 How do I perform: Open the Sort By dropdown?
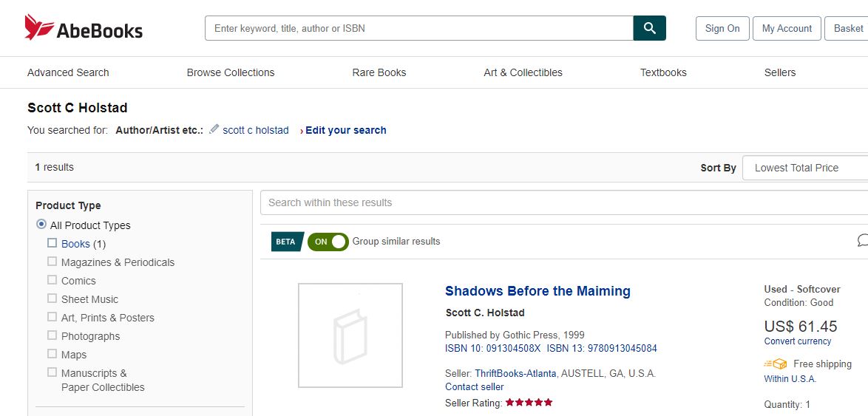click(805, 168)
